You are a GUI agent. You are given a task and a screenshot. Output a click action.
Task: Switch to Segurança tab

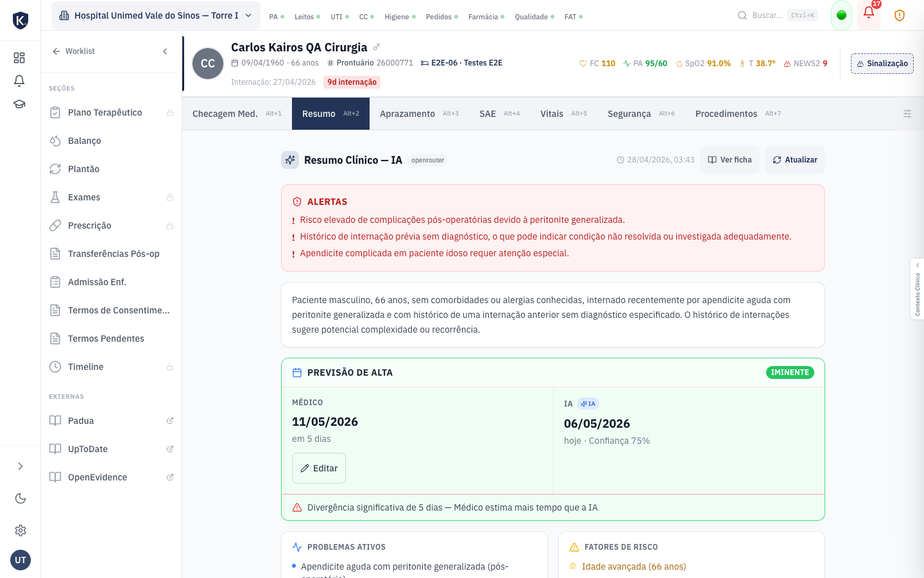coord(641,114)
